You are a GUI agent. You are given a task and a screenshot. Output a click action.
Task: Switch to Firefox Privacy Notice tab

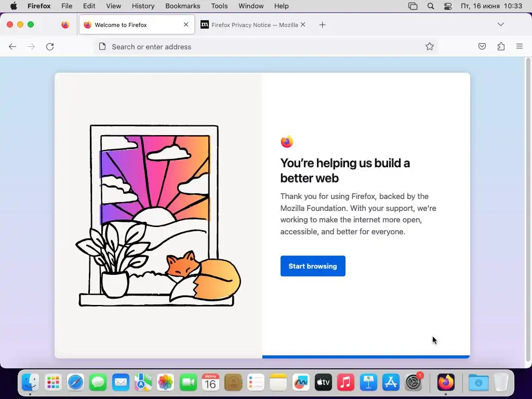coord(253,25)
